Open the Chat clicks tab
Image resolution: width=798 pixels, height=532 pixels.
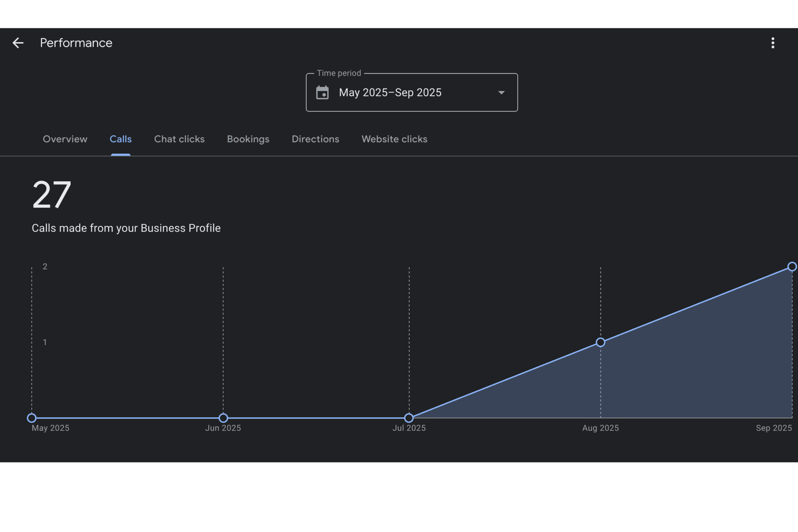coord(179,139)
